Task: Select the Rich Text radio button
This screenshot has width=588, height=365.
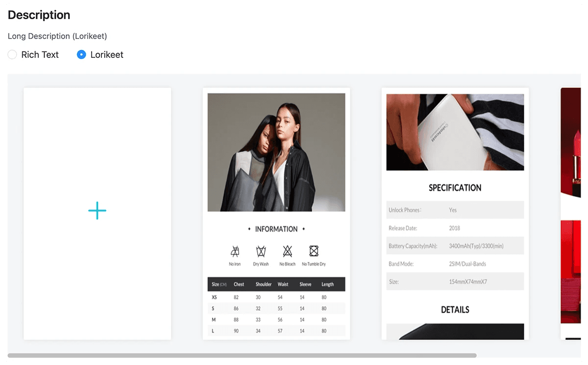Action: click(x=12, y=54)
